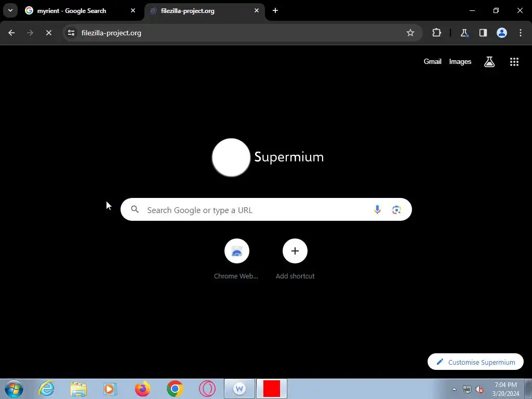The image size is (532, 399).
Task: Click the Search Labs flask icon on page
Action: point(489,62)
